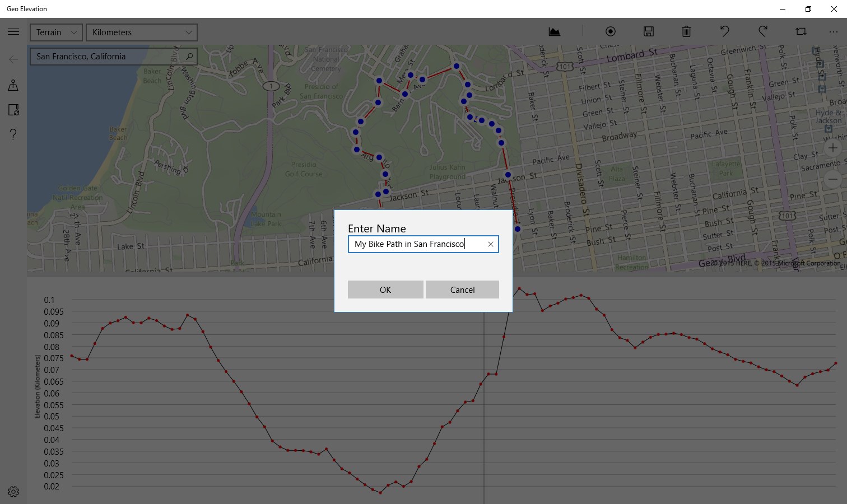Open Settings with the gear icon
Image resolution: width=847 pixels, height=504 pixels.
tap(13, 491)
